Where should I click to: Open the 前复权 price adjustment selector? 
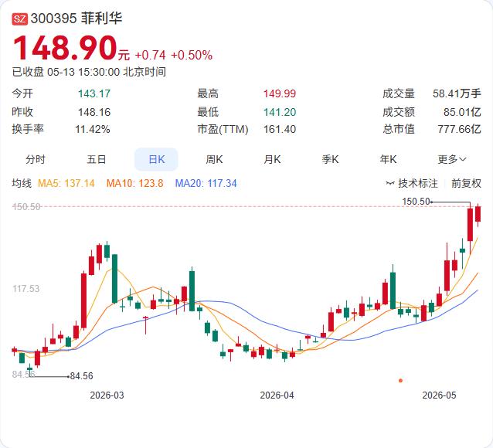click(466, 183)
